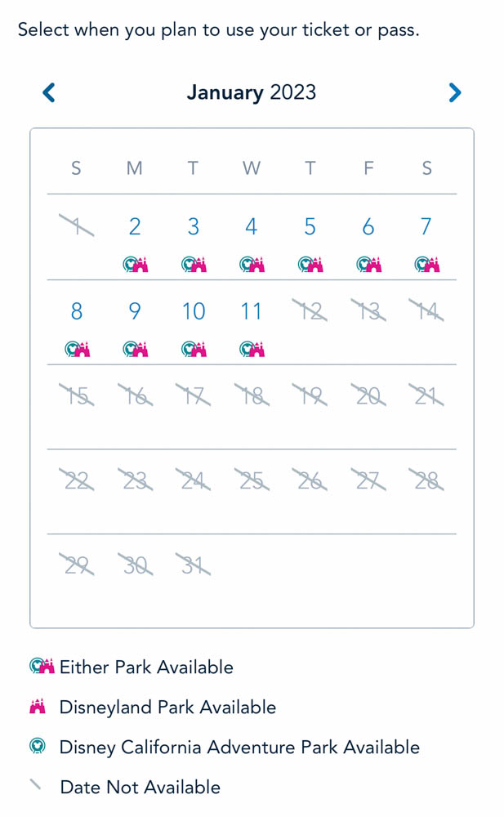Click park availability icon under January 2

[135, 264]
